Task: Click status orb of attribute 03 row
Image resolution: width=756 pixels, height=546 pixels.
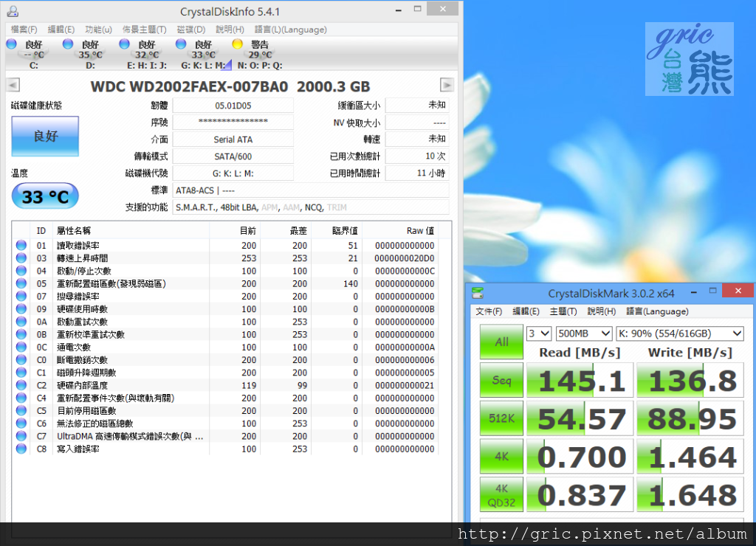Action: [x=21, y=258]
